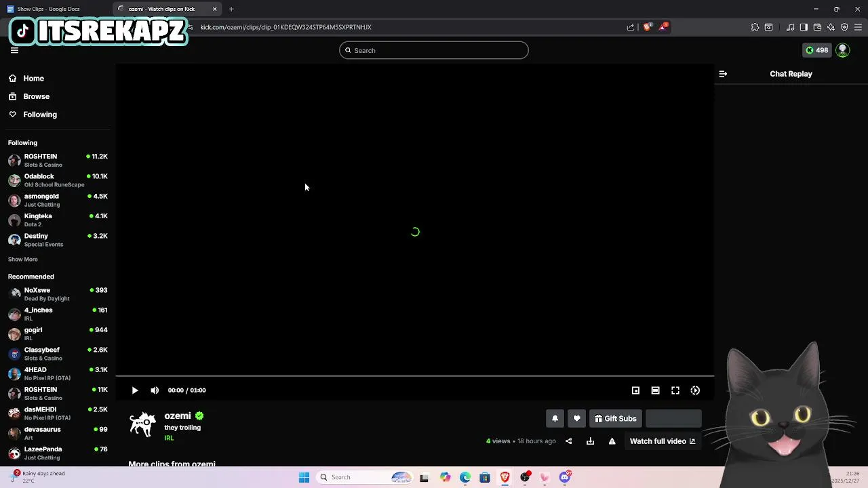The width and height of the screenshot is (868, 488).
Task: Open the Kick sidebar hamburger menu
Action: [x=14, y=50]
